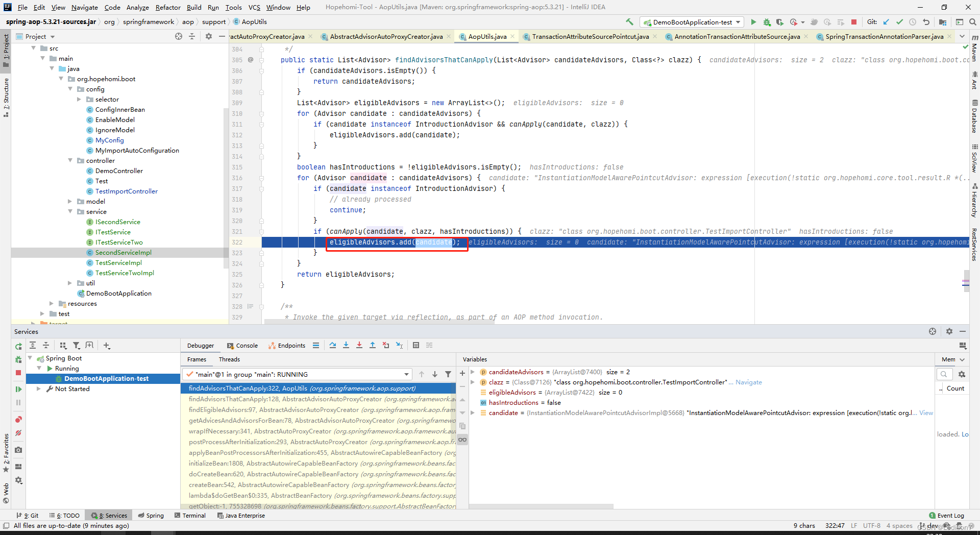Image resolution: width=980 pixels, height=535 pixels.
Task: Expand Not Started node in Services tree
Action: point(39,388)
